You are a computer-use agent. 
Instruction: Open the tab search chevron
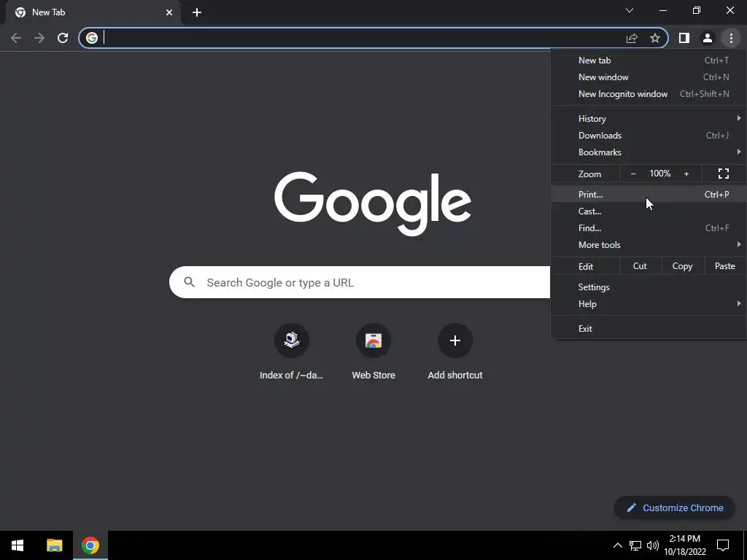point(630,10)
